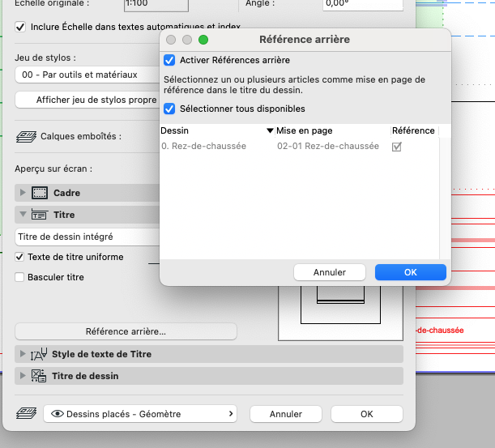495x448 pixels.
Task: Select the 0. Rez-de-chaussée list row
Action: [x=299, y=146]
